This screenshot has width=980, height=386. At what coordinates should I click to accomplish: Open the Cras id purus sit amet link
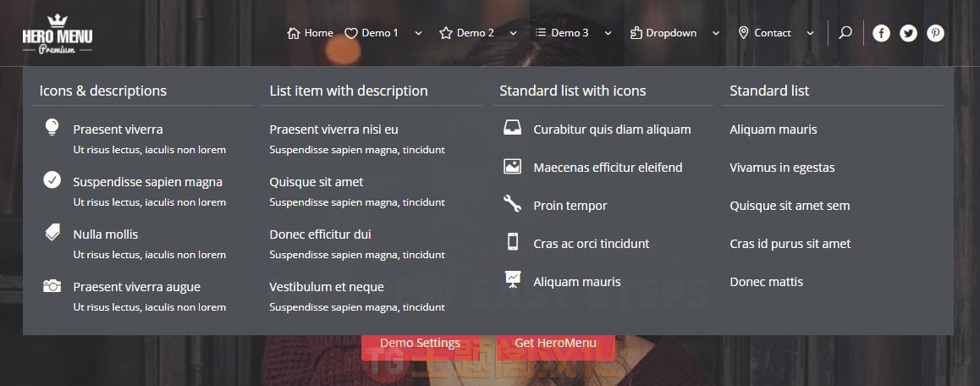790,244
